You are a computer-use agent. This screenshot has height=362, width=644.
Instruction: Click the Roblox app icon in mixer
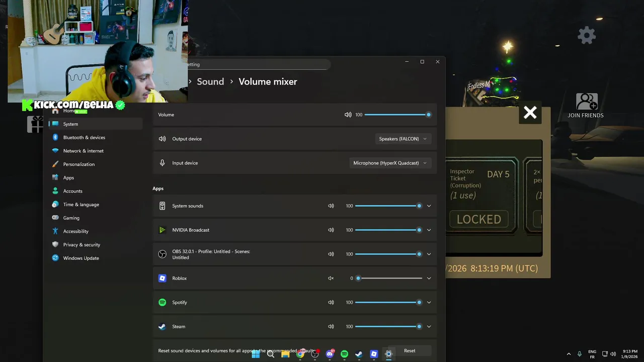[x=162, y=278]
